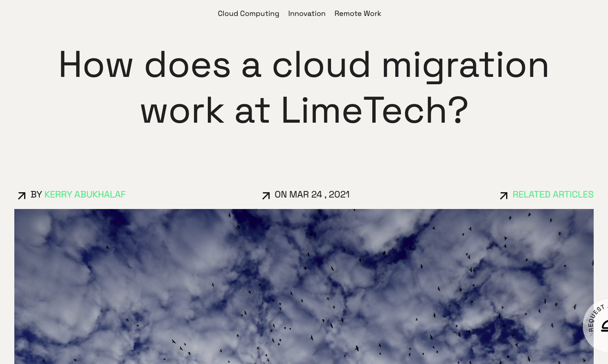Image resolution: width=608 pixels, height=364 pixels.
Task: Click the BY label in the byline row
Action: [36, 194]
